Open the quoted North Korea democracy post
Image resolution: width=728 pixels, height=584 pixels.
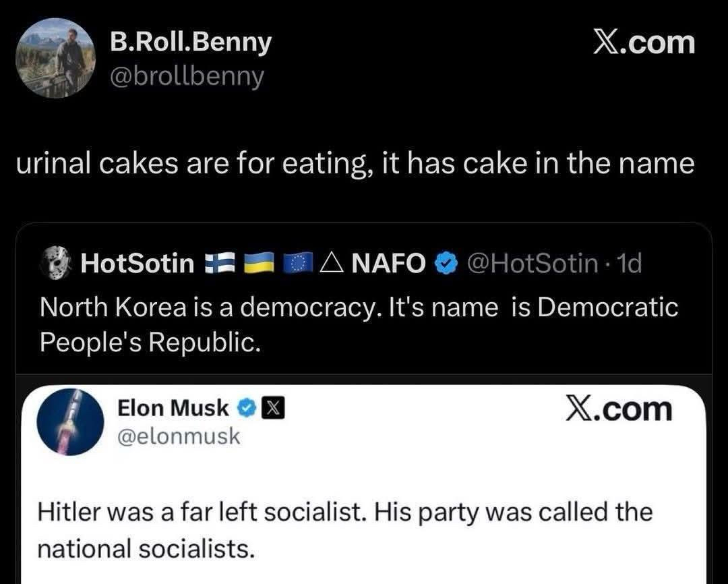[359, 324]
